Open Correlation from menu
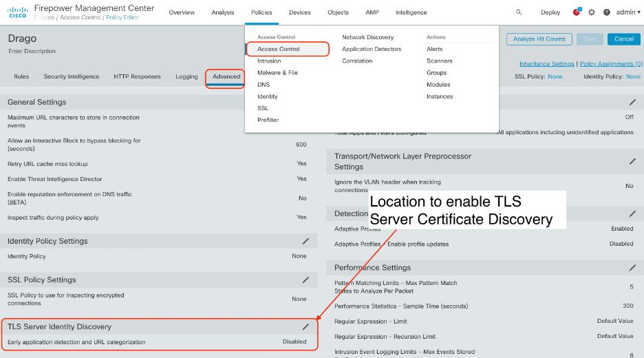This screenshot has width=644, height=358. (357, 61)
